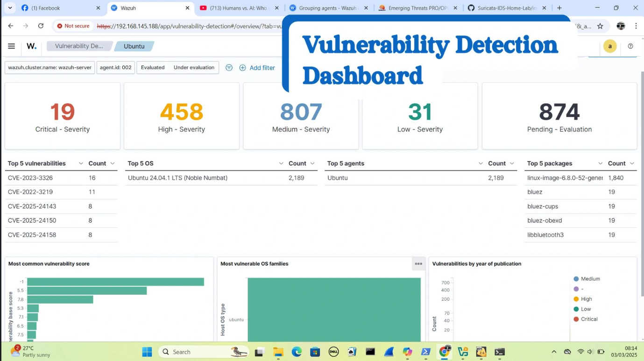This screenshot has height=361, width=644.
Task: Click the -1 vulnerability score bar
Action: [x=115, y=282]
